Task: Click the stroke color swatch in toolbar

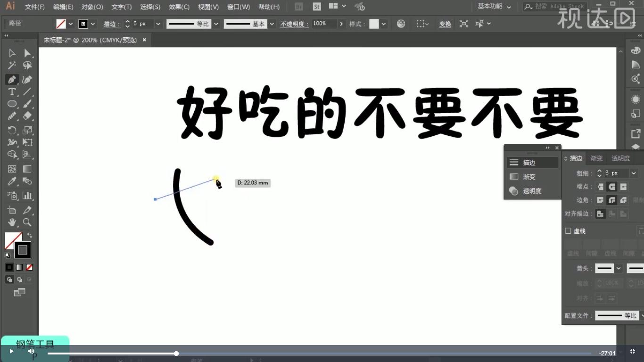Action: 23,250
